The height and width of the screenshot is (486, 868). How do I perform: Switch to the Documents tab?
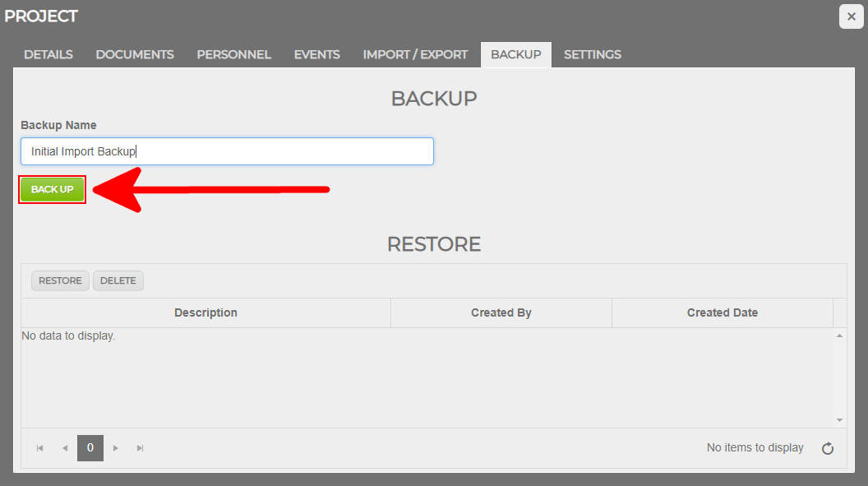[x=135, y=54]
